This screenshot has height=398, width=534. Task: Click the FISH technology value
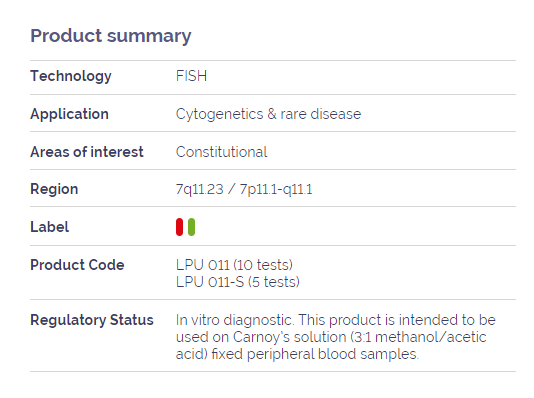[191, 76]
